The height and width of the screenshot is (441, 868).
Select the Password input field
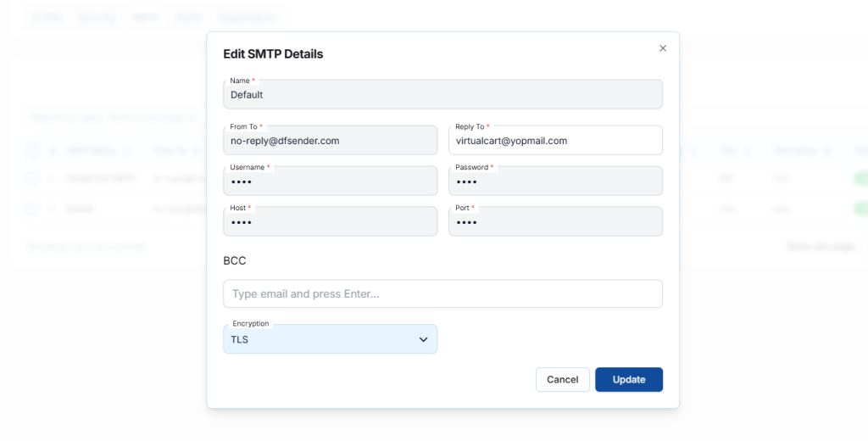tap(554, 181)
